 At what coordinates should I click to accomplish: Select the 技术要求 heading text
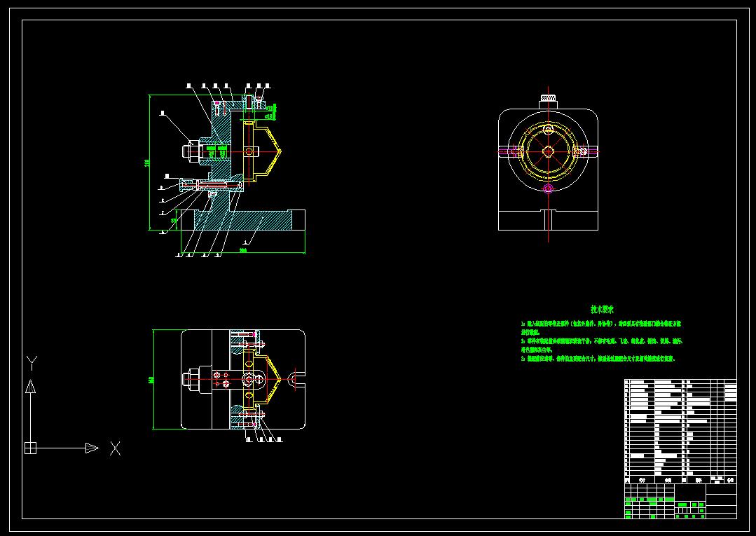[602, 310]
